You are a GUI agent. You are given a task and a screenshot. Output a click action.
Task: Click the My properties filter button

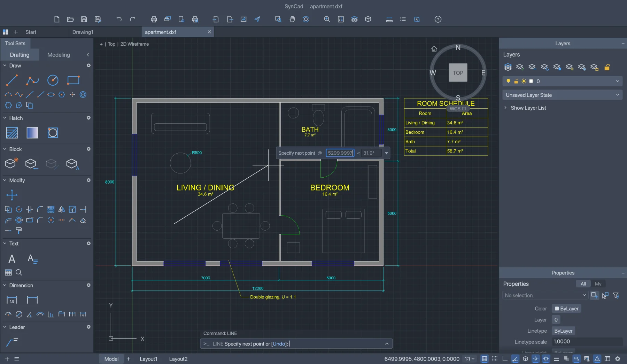coord(598,284)
